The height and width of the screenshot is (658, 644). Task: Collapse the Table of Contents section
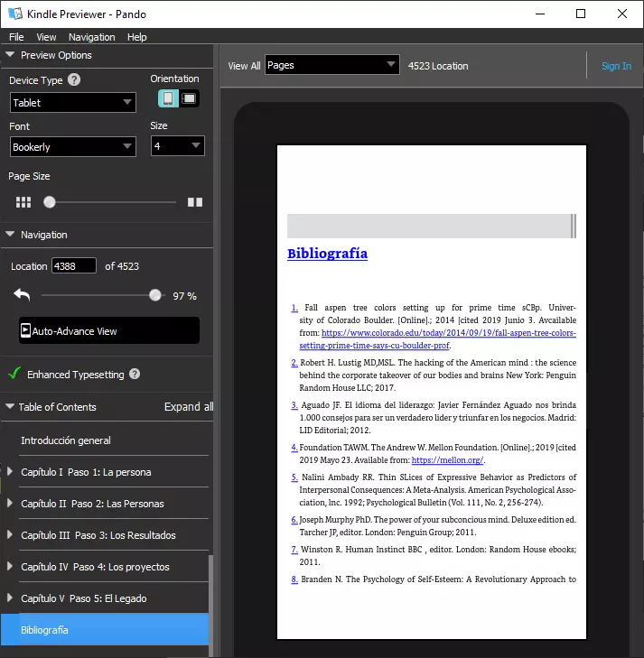pos(10,406)
